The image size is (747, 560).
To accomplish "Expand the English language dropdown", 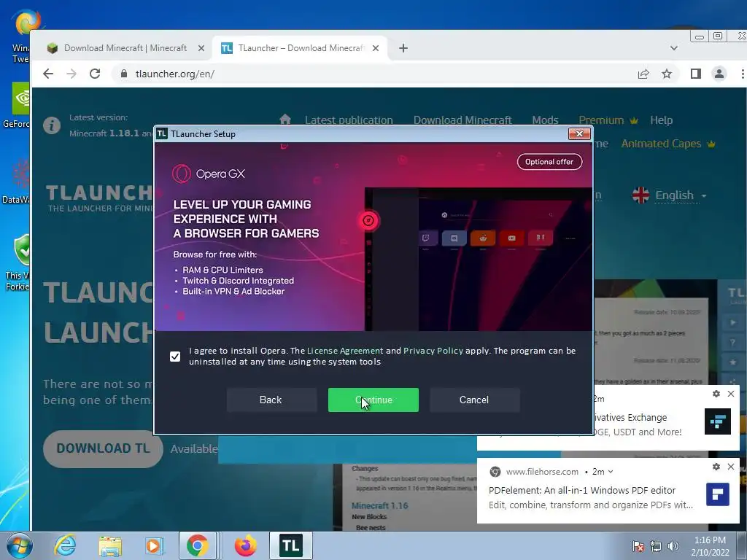I will [670, 195].
